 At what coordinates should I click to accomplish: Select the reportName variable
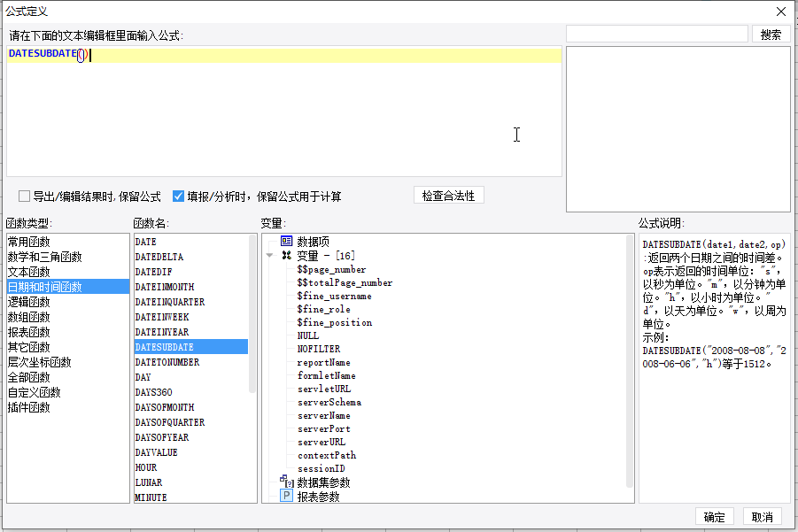323,362
